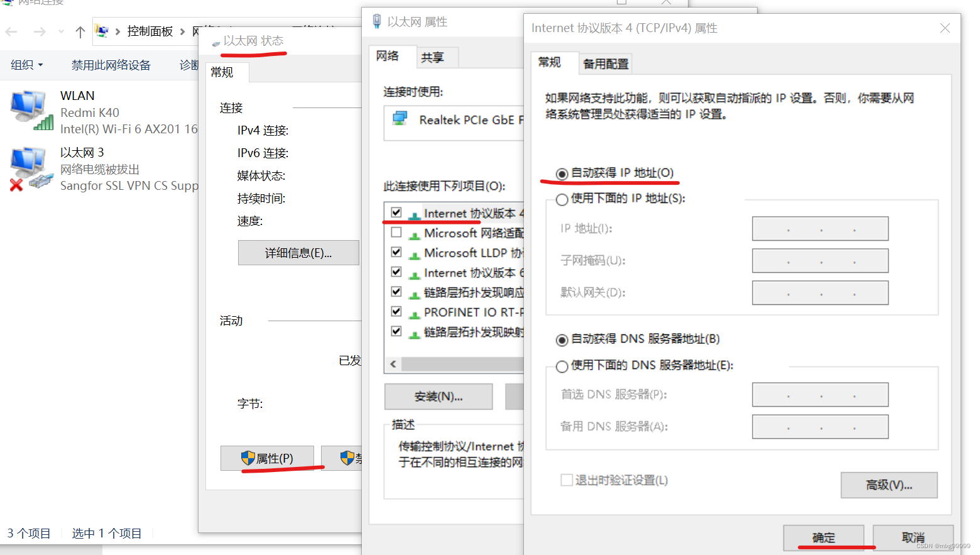
Task: Click the 以太网 状态 title icon
Action: coord(216,43)
